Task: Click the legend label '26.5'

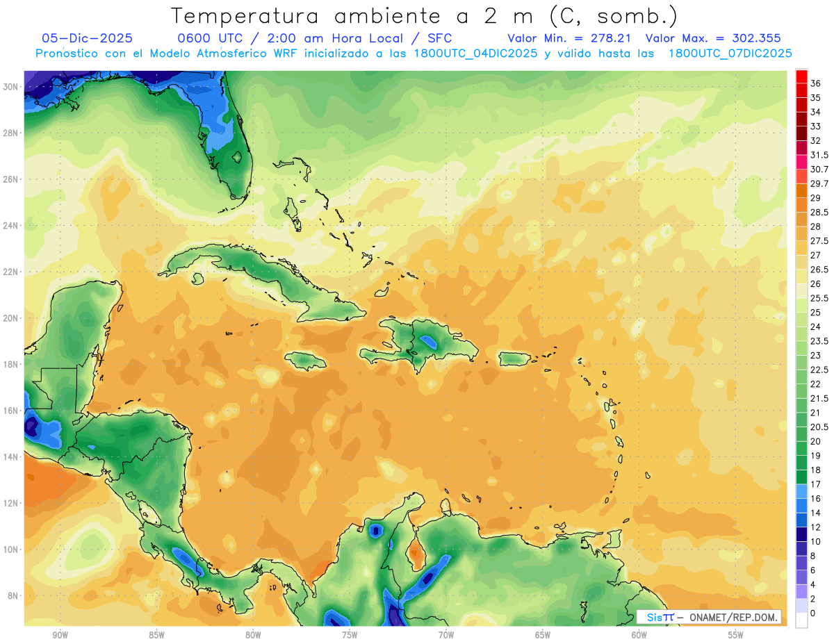Action: pos(819,270)
